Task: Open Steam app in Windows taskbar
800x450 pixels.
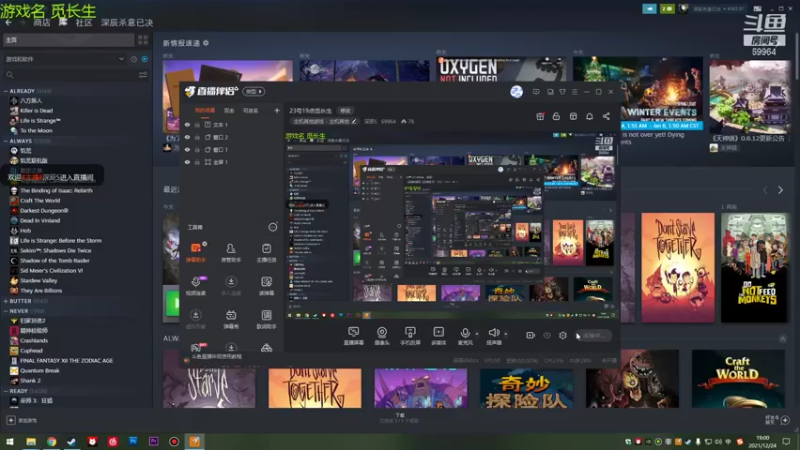Action: click(x=71, y=441)
